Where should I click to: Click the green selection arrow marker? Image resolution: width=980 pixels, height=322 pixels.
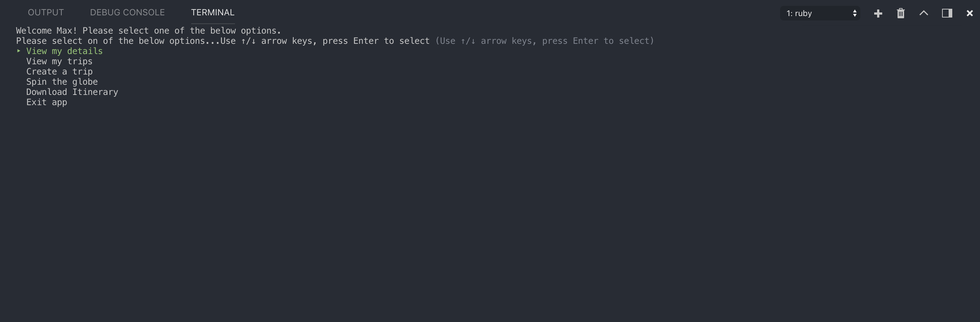click(18, 51)
